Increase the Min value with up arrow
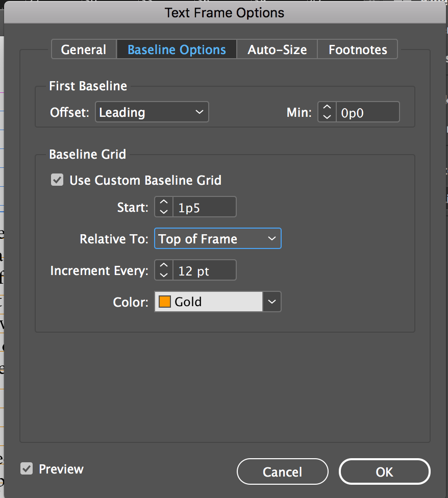Viewport: 448px width, 498px height. (327, 108)
